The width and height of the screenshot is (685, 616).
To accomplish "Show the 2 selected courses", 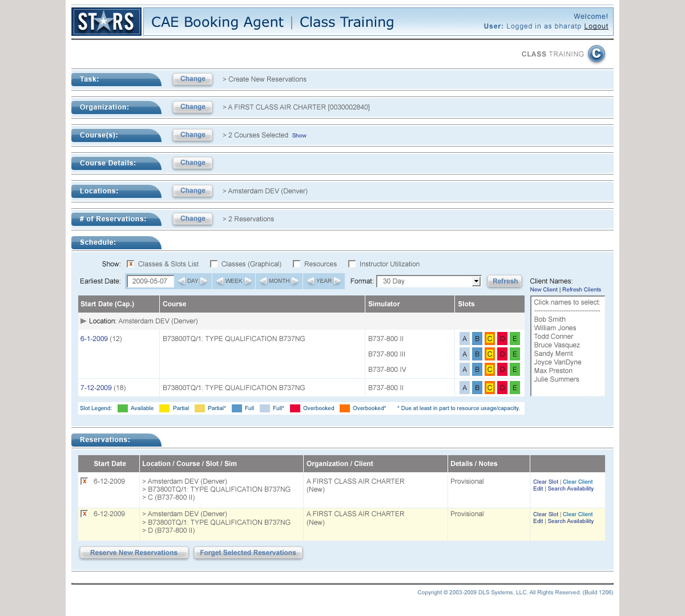I will pos(299,136).
